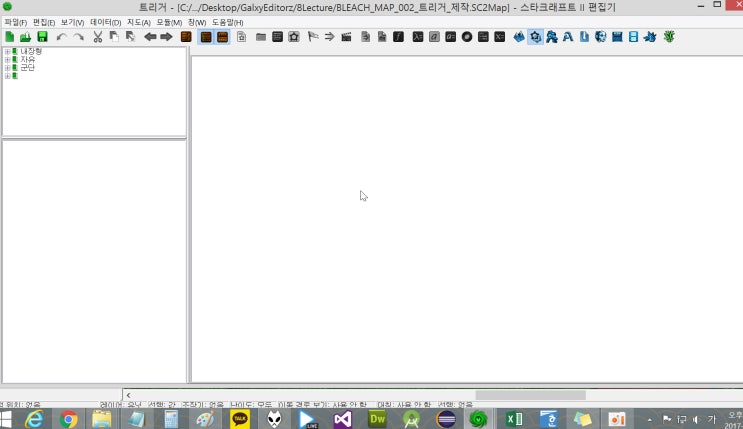The image size is (743, 429).
Task: Open the 모듈(M) menu
Action: (x=169, y=22)
